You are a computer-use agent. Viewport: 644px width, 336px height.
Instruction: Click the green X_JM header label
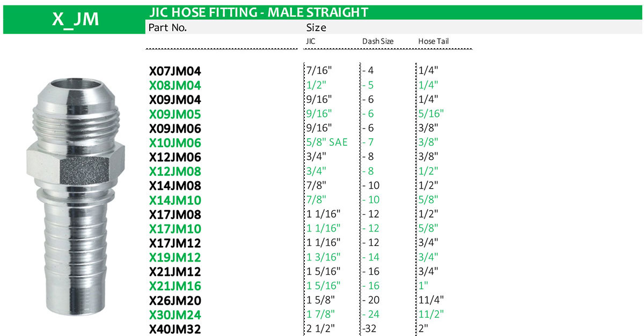tap(75, 19)
